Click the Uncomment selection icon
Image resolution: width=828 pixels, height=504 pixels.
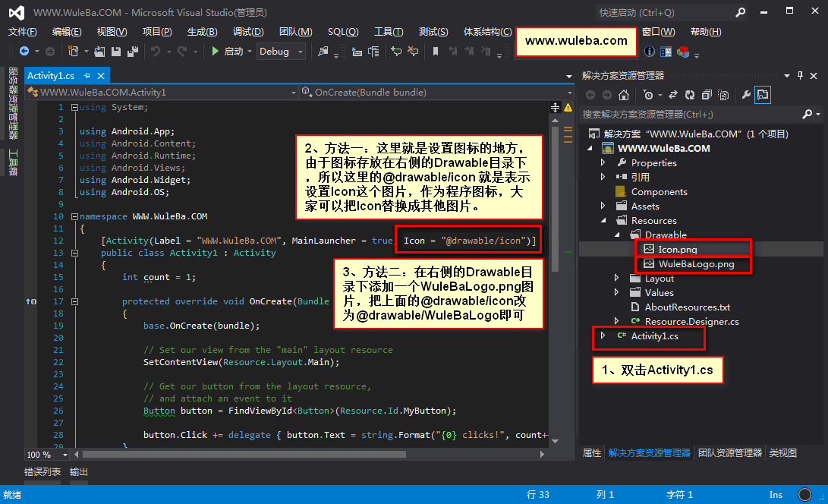[x=413, y=51]
